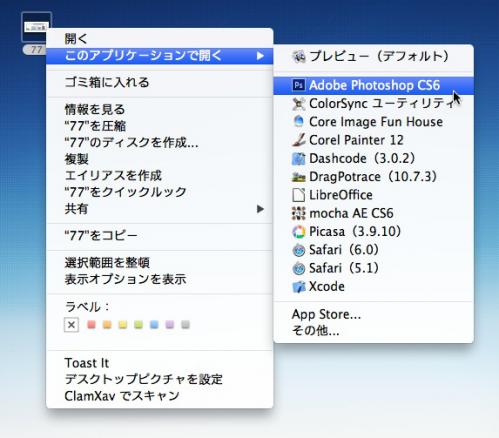The width and height of the screenshot is (499, 438).
Task: Click the Safari (6.0) compass icon
Action: [x=299, y=250]
